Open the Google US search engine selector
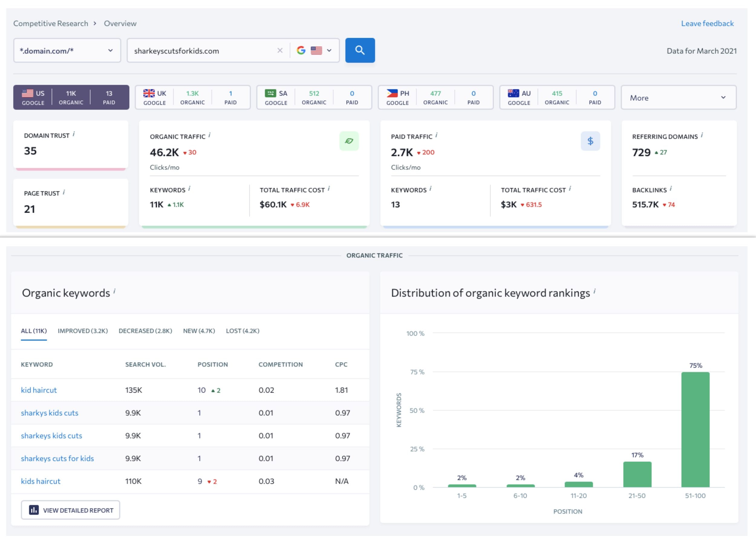The width and height of the screenshot is (756, 544). (314, 50)
